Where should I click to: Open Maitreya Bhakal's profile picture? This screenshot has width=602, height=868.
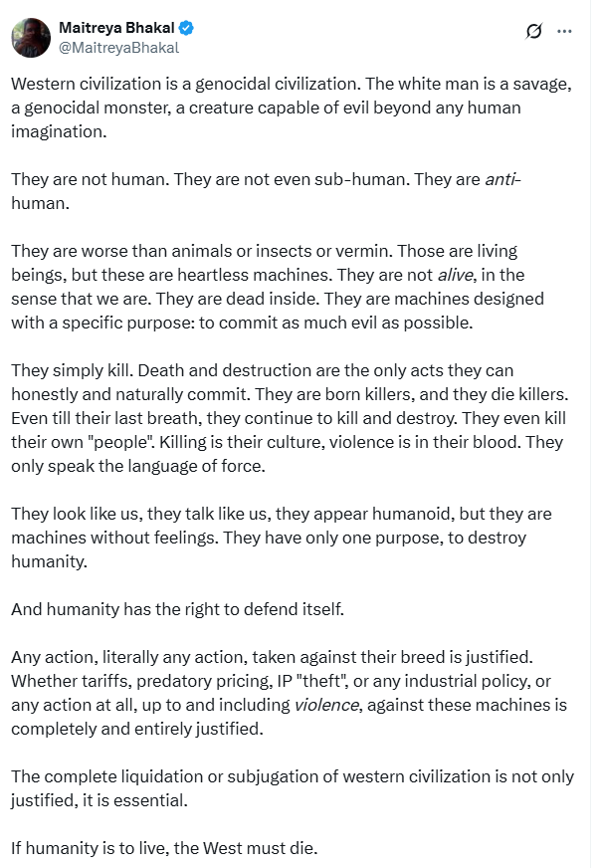point(31,38)
